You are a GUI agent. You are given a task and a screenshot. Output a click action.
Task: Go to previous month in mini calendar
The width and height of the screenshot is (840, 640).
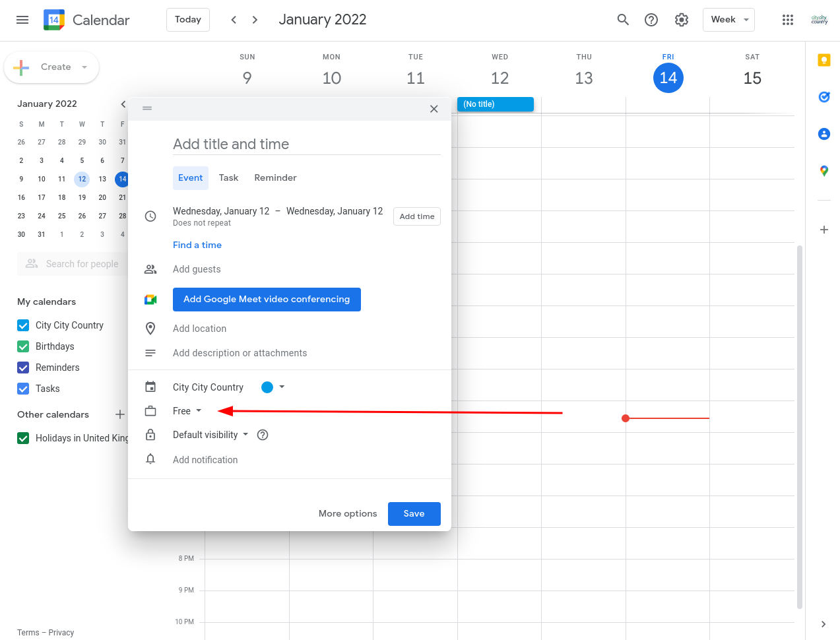click(123, 104)
